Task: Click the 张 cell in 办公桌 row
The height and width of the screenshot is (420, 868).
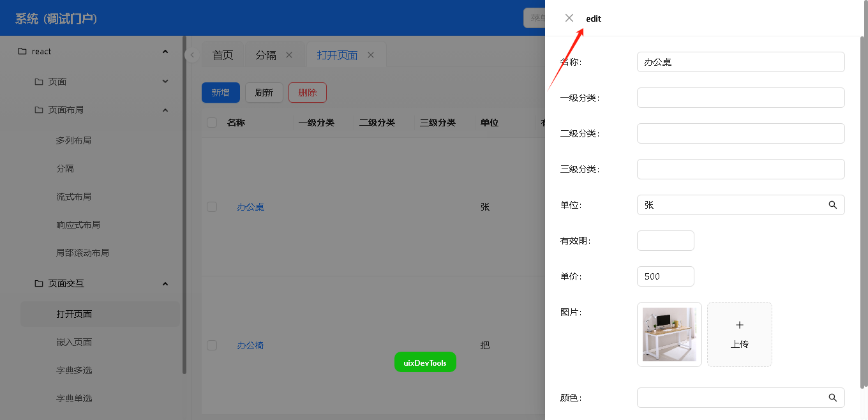Action: (485, 207)
